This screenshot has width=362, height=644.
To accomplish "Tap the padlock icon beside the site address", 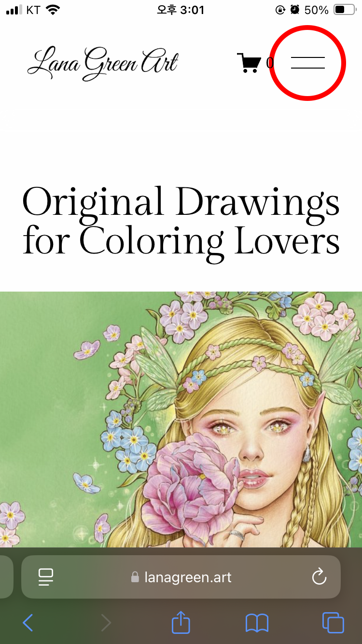I will tap(135, 577).
